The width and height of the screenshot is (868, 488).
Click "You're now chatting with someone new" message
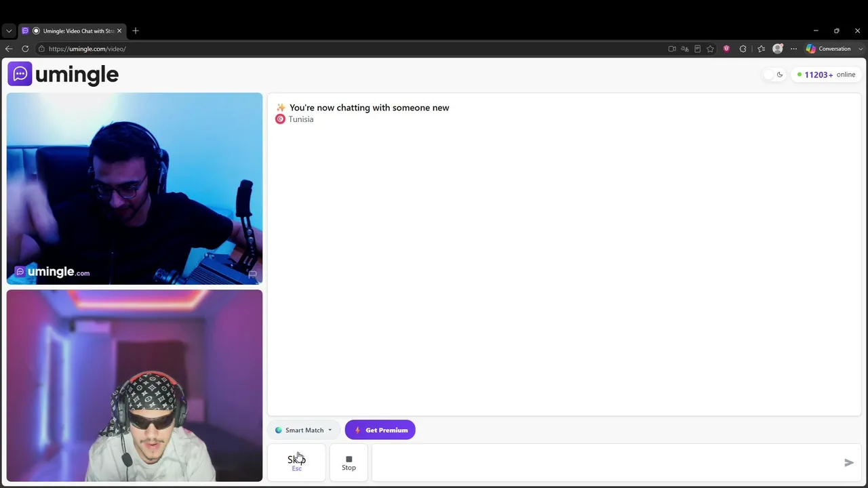click(369, 108)
